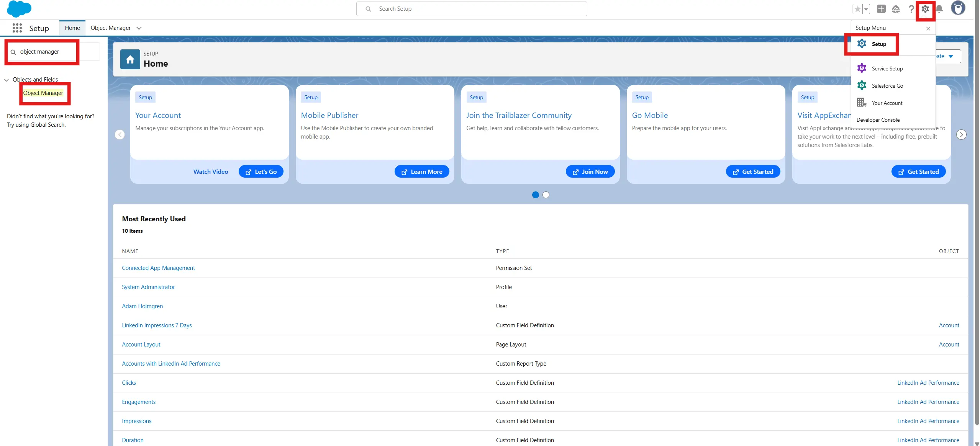Close the Setup Menu popup
980x446 pixels.
pos(928,28)
